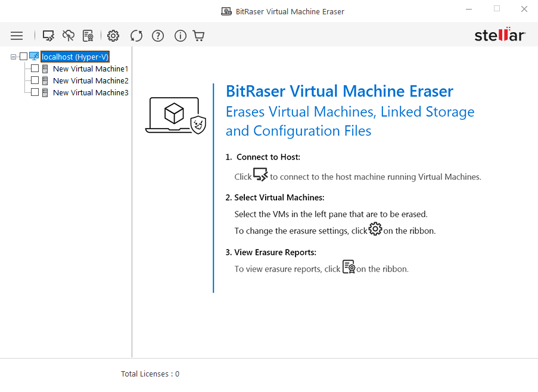Viewport: 538px width, 392px height.
Task: Check the New Virtual Machine2 checkbox
Action: click(35, 80)
